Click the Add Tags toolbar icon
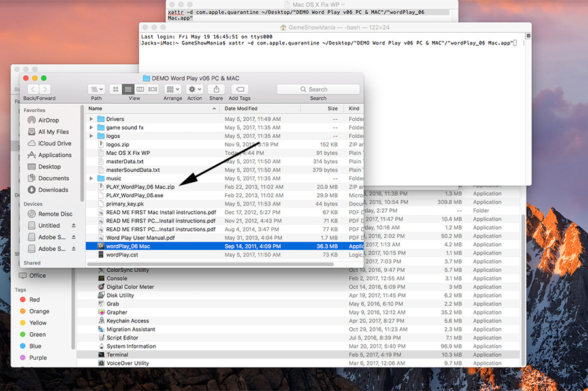The height and width of the screenshot is (391, 588). coord(239,89)
